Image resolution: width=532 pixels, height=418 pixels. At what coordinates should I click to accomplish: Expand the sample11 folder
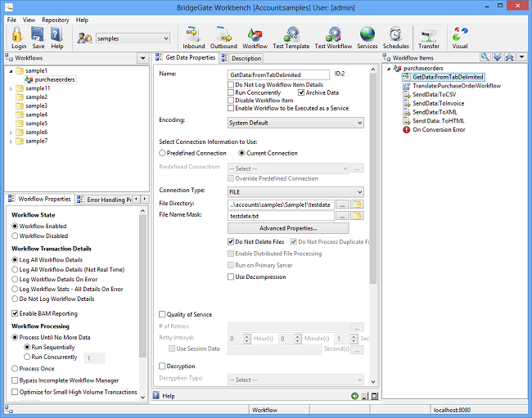tap(11, 88)
